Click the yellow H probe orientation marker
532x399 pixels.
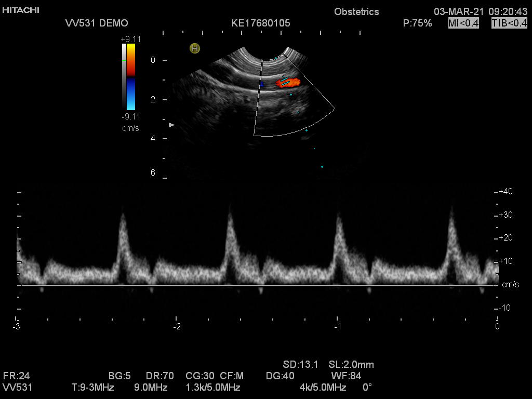(x=195, y=48)
